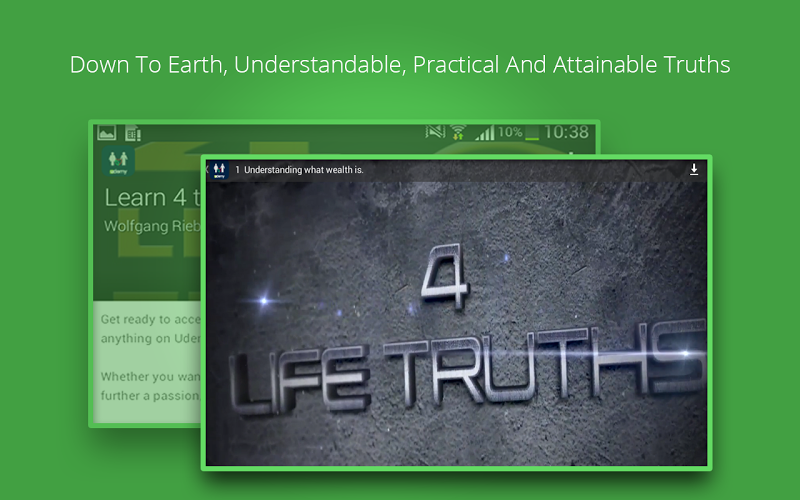
Task: Tap the 10:38 clock in status bar
Action: (x=566, y=132)
